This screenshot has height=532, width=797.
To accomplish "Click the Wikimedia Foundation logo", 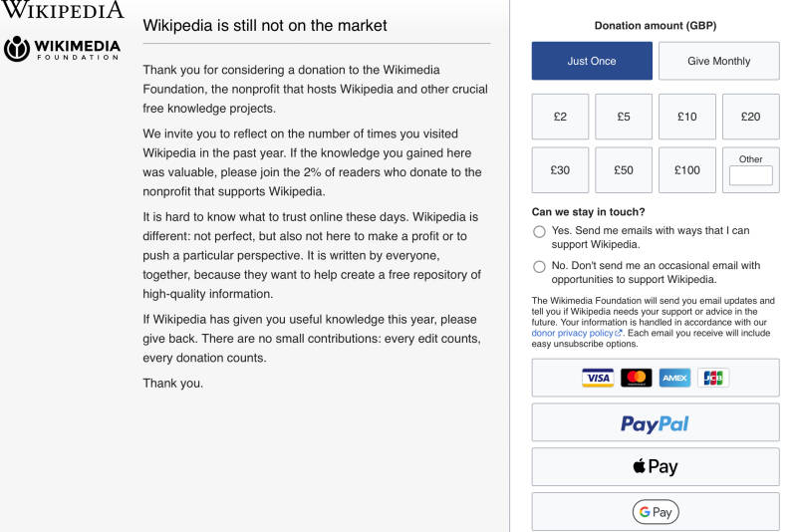I will [x=62, y=49].
